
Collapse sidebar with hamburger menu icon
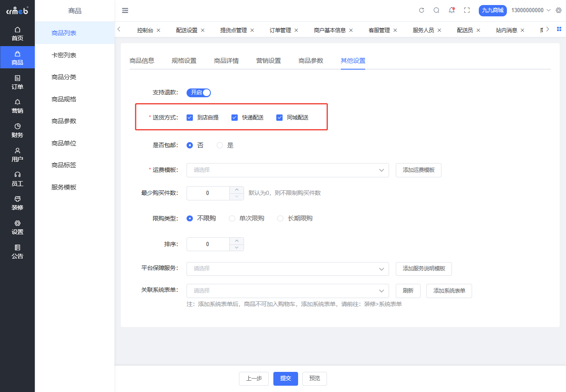125,10
